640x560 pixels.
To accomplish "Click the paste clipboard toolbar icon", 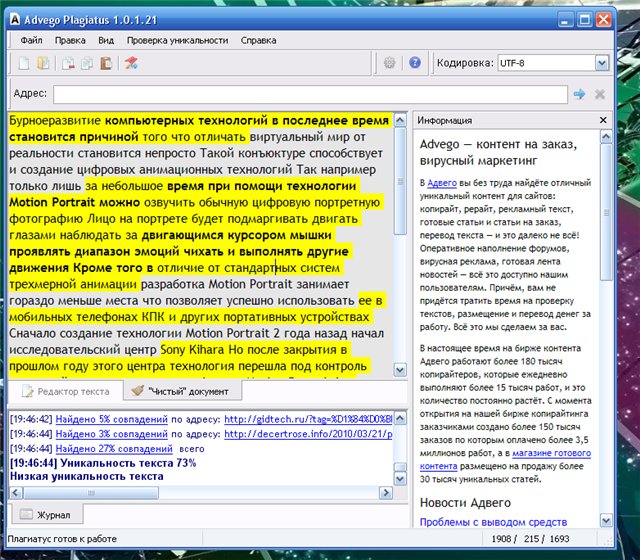I will [x=106, y=64].
